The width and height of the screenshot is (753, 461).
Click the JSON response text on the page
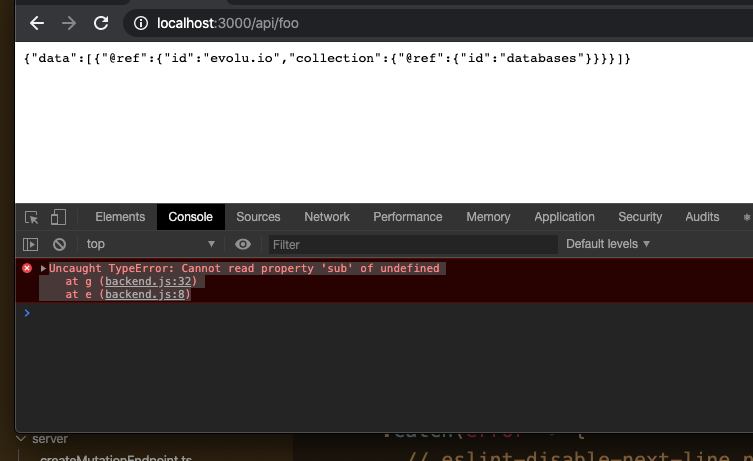[327, 58]
